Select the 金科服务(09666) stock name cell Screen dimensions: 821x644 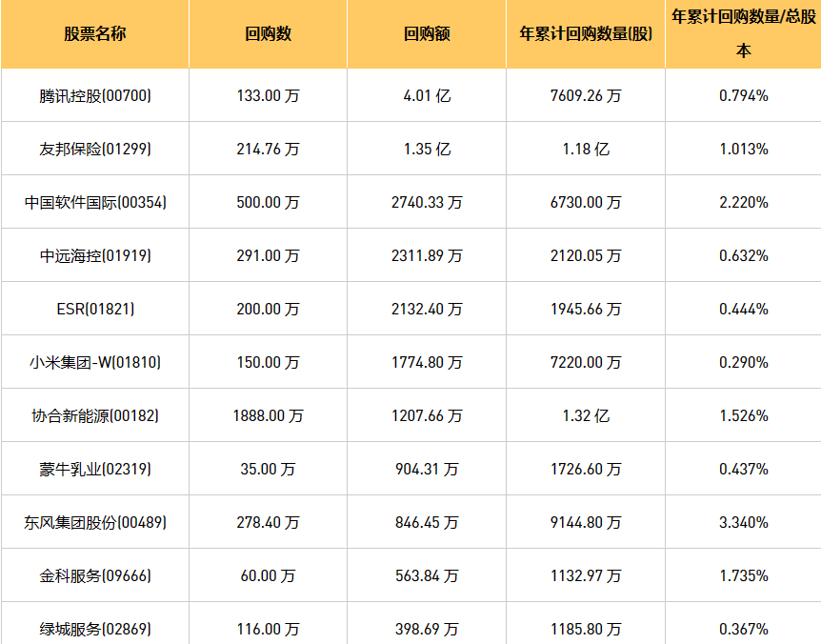pos(95,576)
